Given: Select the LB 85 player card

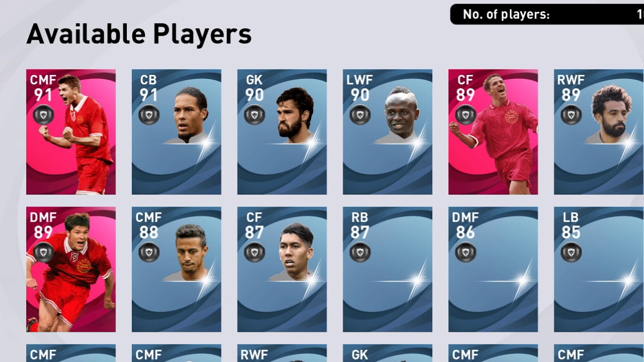Looking at the screenshot, I should pyautogui.click(x=599, y=269).
